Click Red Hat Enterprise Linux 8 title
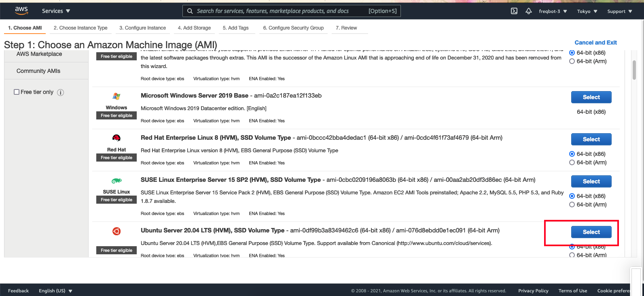This screenshot has height=296, width=644. pyautogui.click(x=216, y=138)
